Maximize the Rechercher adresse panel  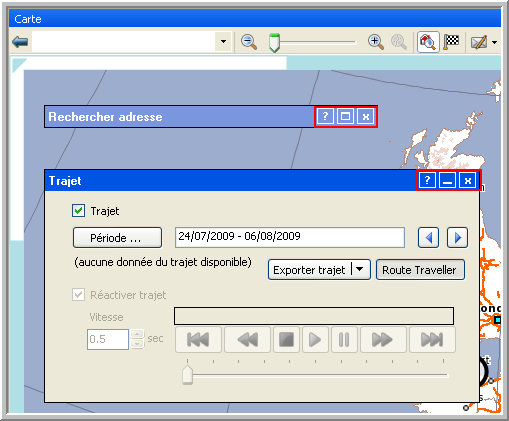pyautogui.click(x=345, y=116)
